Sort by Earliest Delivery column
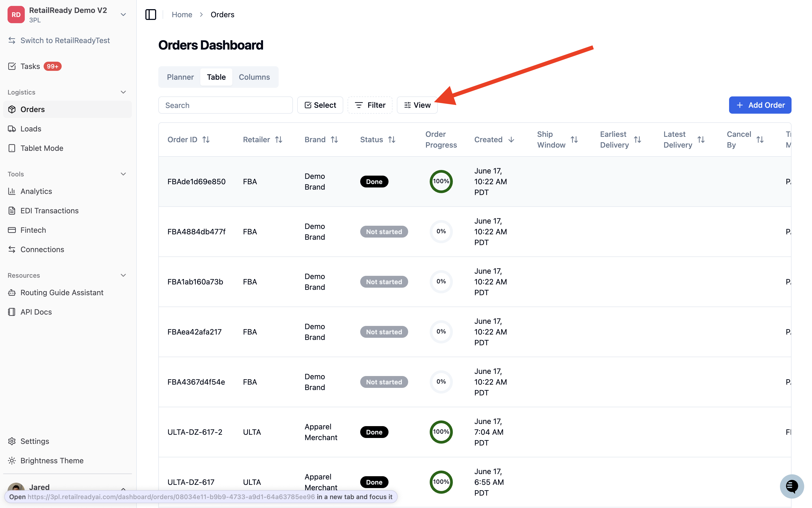Screen dimensions: 812x508 (x=637, y=140)
